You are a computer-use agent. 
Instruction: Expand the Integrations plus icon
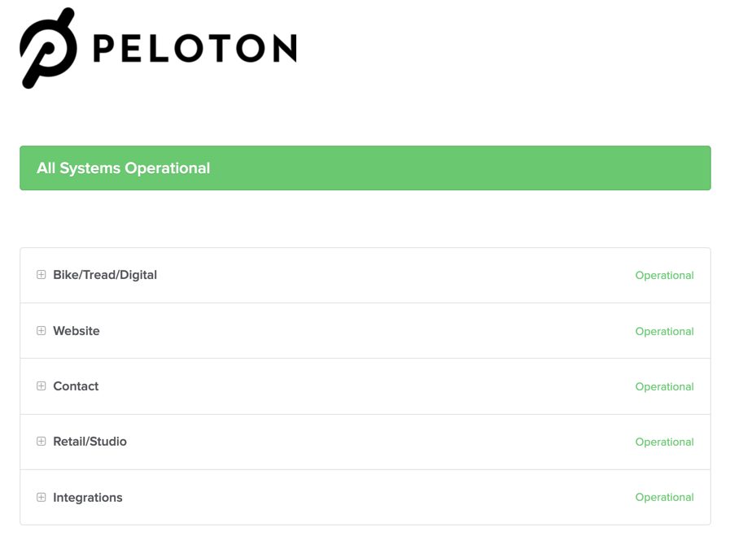(42, 498)
